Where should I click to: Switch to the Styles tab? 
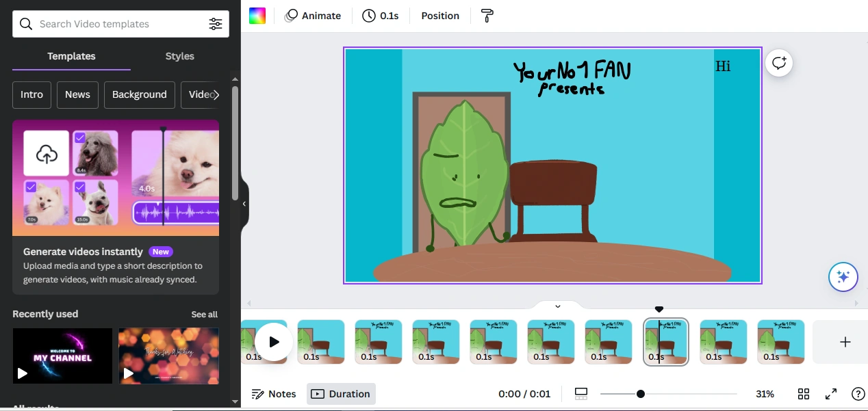[179, 56]
